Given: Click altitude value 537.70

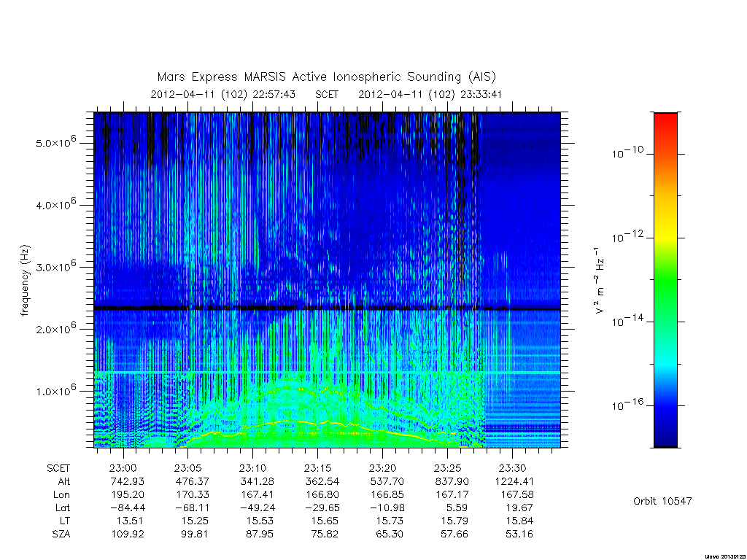Looking at the screenshot, I should click(387, 481).
